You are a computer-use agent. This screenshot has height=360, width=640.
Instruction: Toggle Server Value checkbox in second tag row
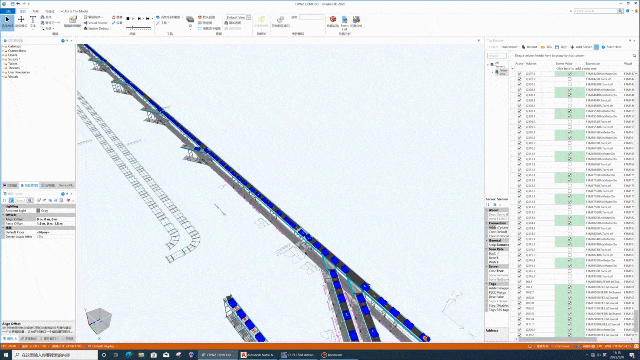tap(569, 79)
